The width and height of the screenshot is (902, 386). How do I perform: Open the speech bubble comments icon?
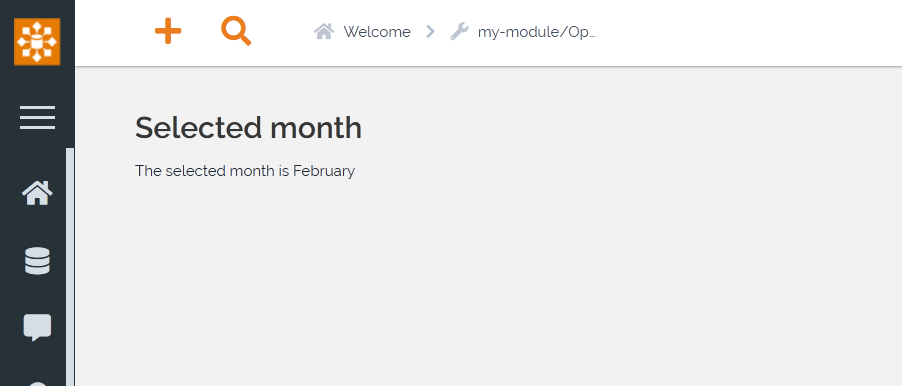[37, 328]
